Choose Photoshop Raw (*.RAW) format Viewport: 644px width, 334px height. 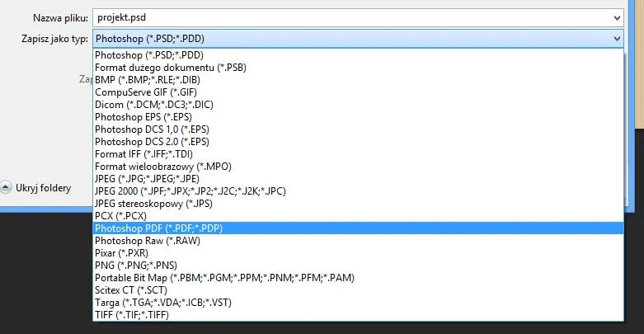(358, 240)
